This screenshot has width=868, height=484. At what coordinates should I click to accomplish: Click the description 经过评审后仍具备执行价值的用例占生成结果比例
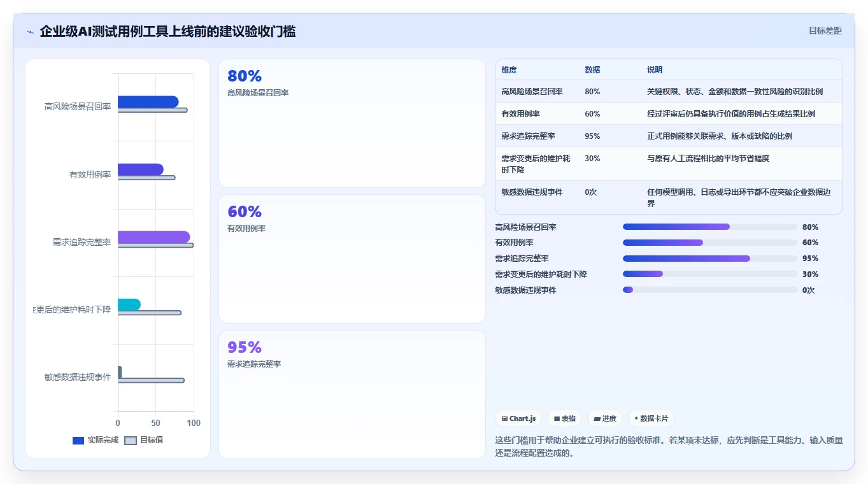(731, 114)
